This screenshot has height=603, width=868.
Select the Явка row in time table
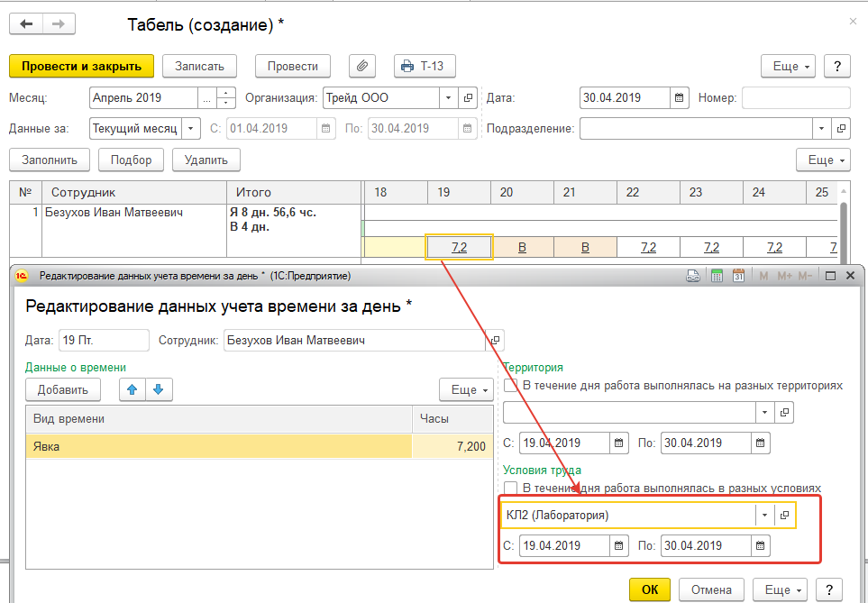click(x=216, y=446)
